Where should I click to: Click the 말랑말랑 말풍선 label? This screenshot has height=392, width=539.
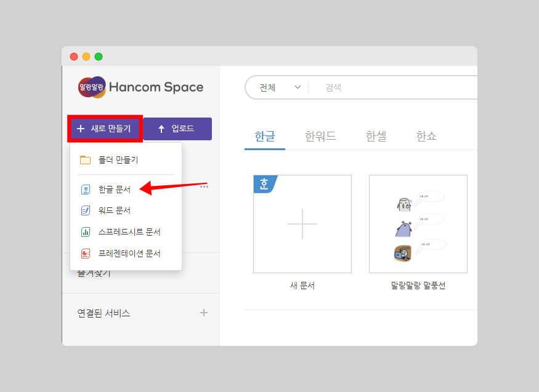[x=418, y=286]
